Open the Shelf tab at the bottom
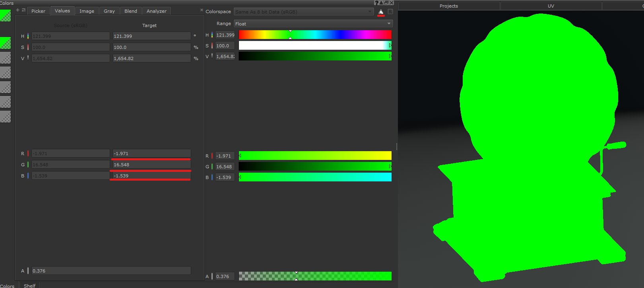 (x=29, y=285)
